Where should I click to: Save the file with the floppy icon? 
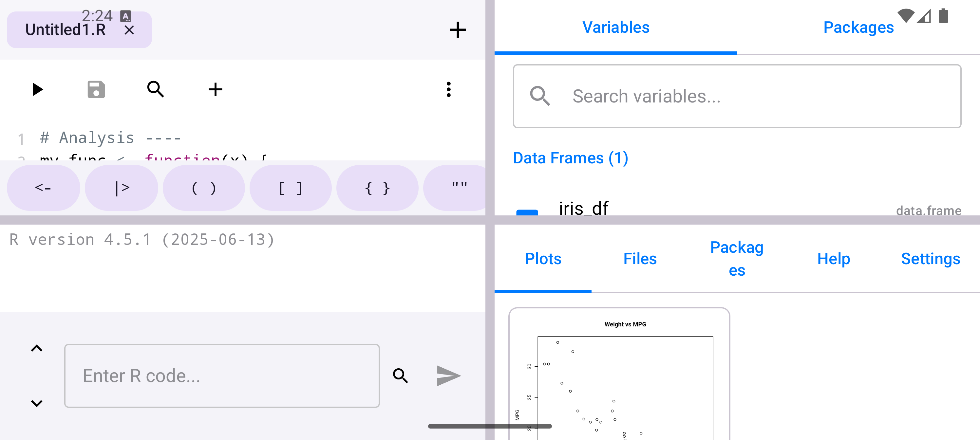pyautogui.click(x=96, y=90)
